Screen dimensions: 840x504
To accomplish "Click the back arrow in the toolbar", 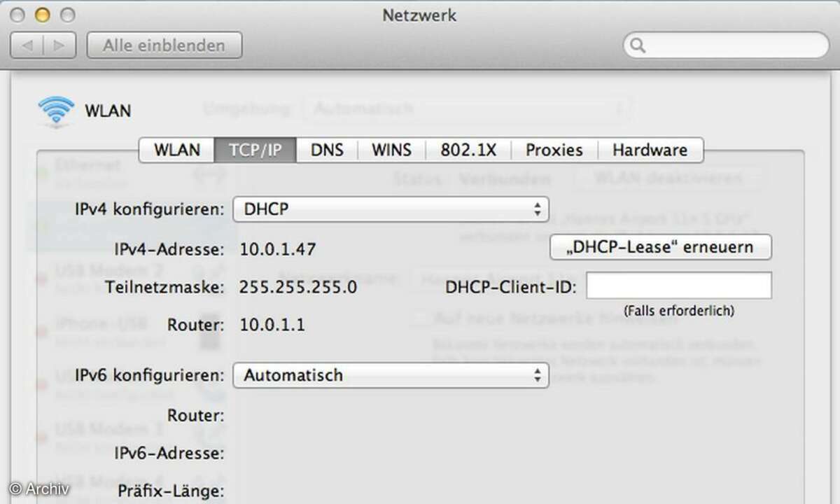I will coord(28,45).
